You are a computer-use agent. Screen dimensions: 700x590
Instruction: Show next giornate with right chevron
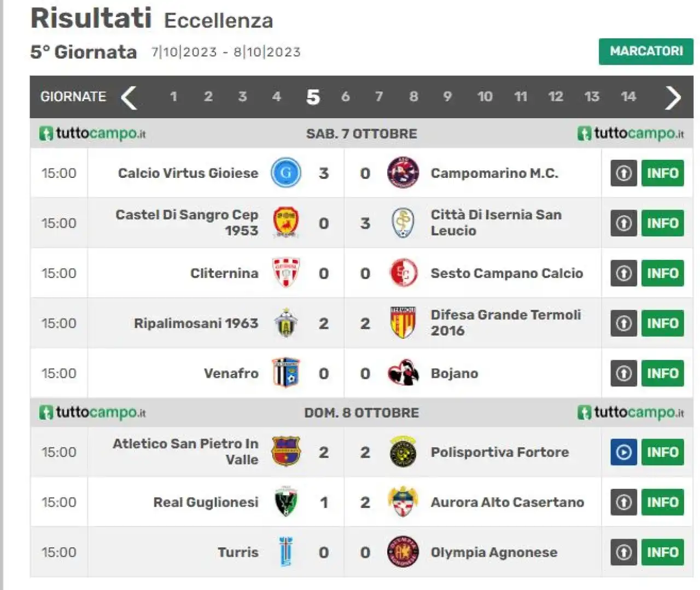coord(673,97)
